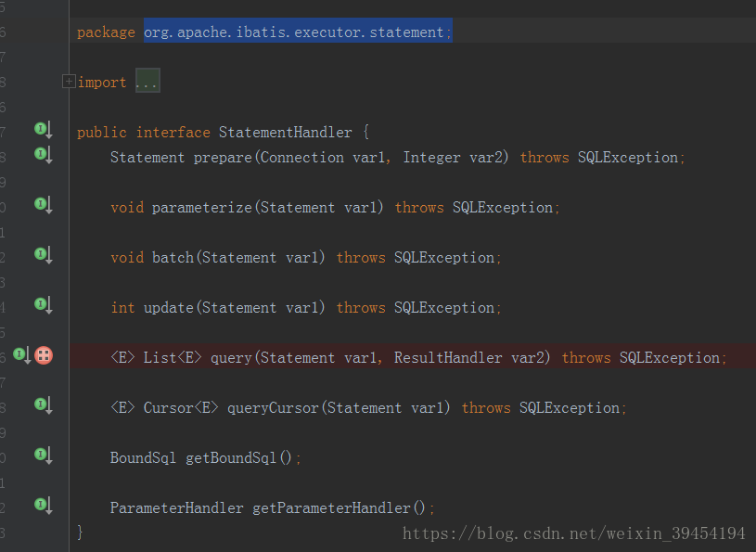Click implementations gutter icon on update method line
Image resolution: width=756 pixels, height=552 pixels.
coord(43,305)
